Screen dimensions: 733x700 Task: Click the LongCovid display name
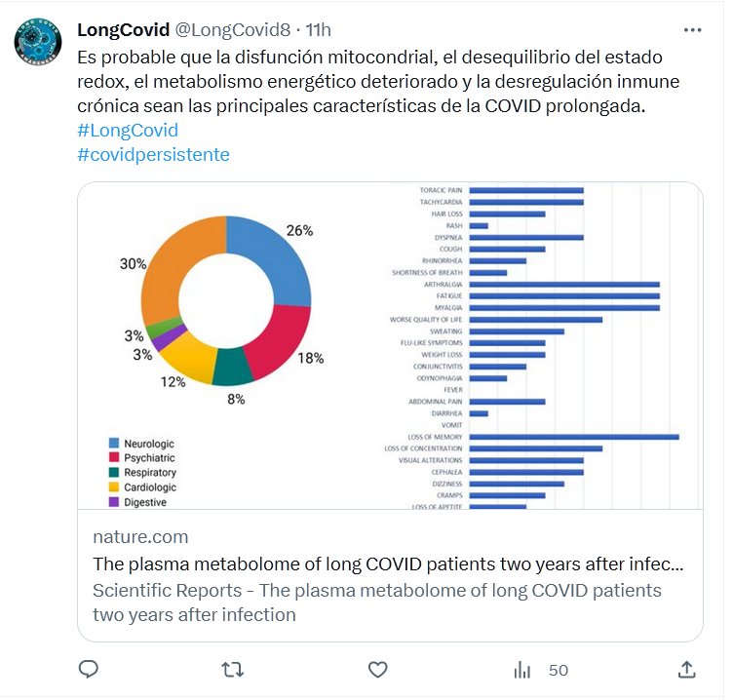(x=123, y=30)
